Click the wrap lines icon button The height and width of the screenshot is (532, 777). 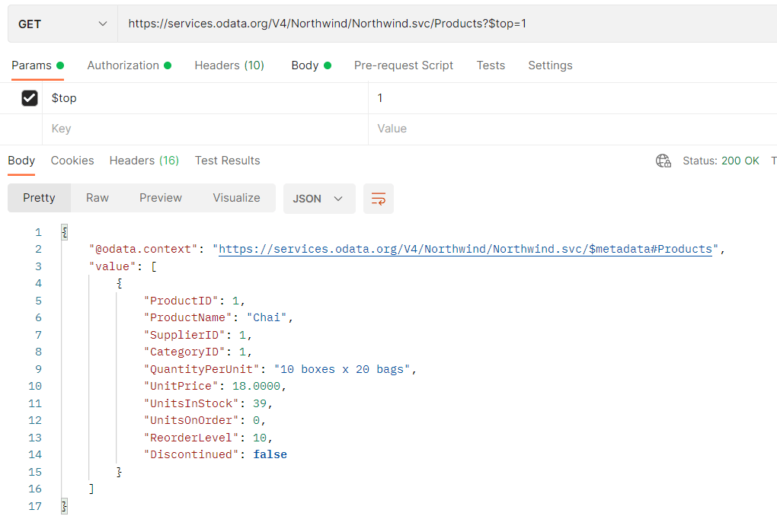click(379, 199)
